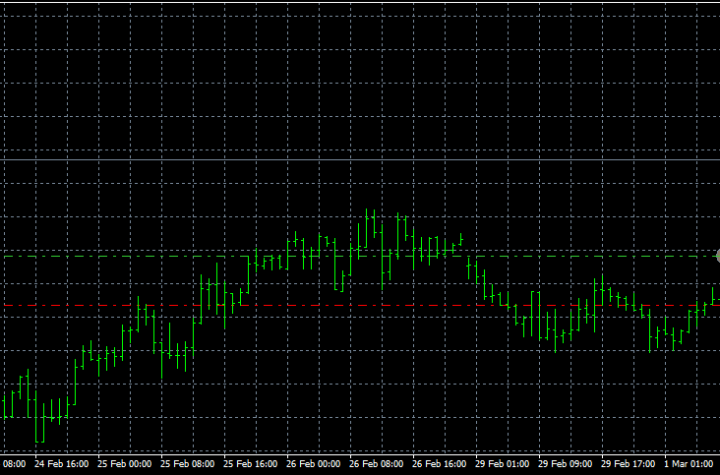720x475 pixels.
Task: Click the last bar before the weekend gap
Action: [461, 240]
